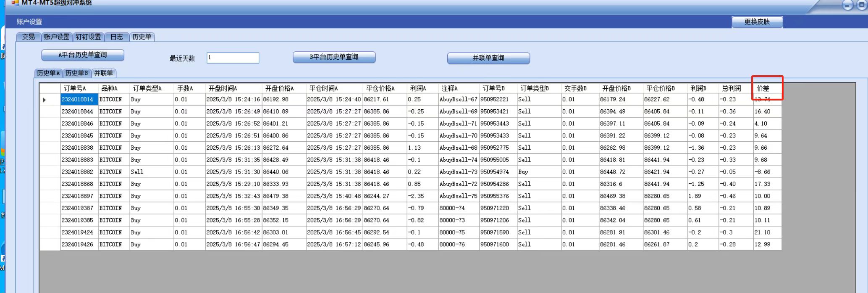Focus the 最近天数 input field
This screenshot has width=868, height=293.
pyautogui.click(x=233, y=58)
